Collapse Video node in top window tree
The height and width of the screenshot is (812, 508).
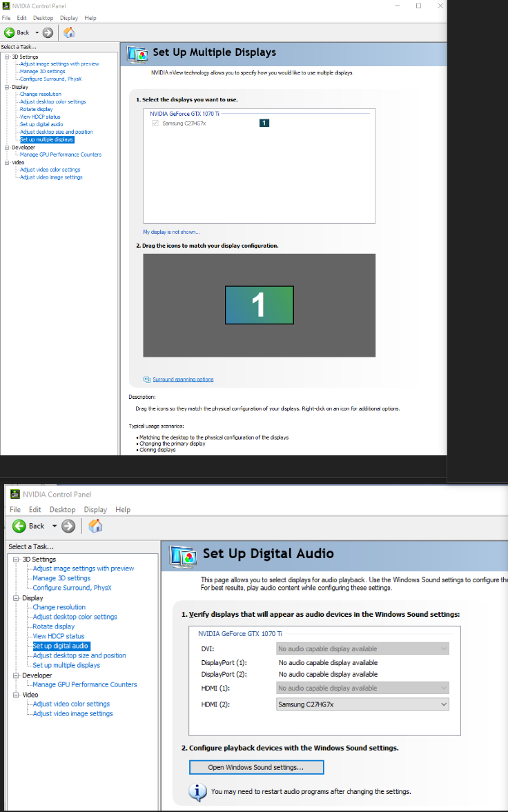(x=8, y=162)
